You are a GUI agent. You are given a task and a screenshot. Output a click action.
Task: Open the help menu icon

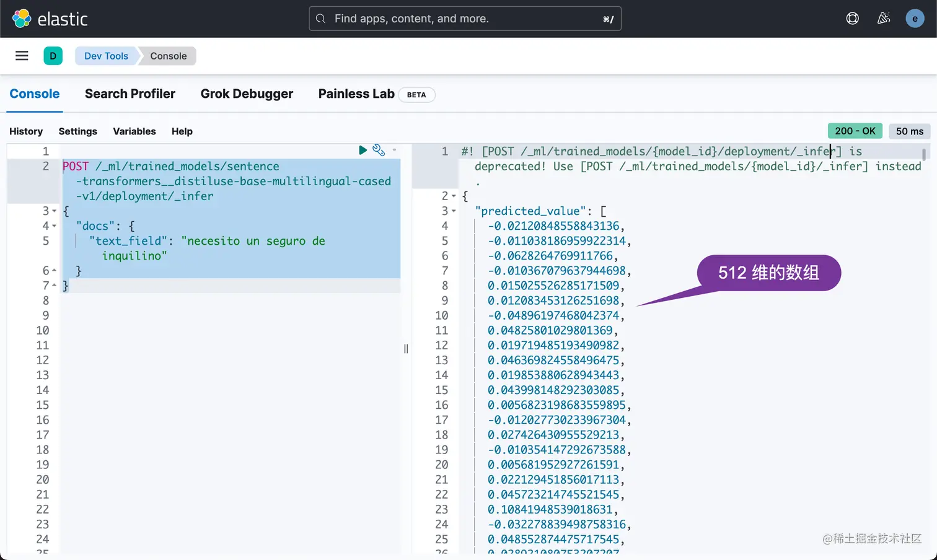(853, 19)
